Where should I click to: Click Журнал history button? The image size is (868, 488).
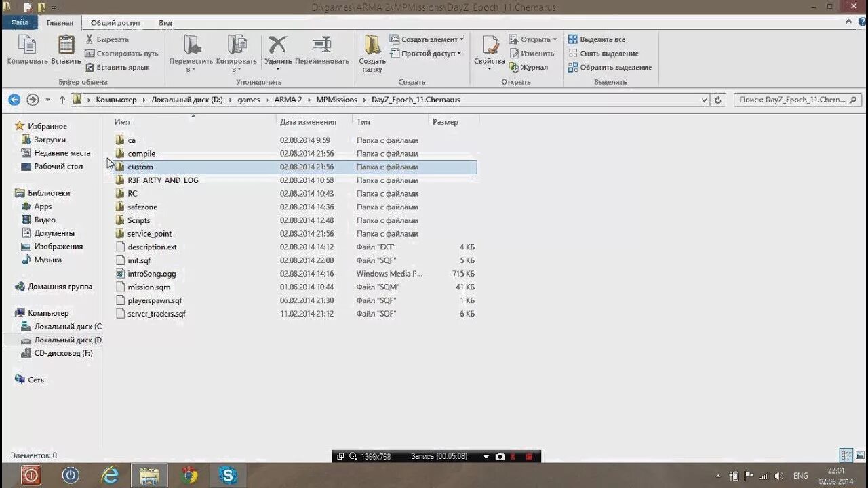pyautogui.click(x=528, y=67)
